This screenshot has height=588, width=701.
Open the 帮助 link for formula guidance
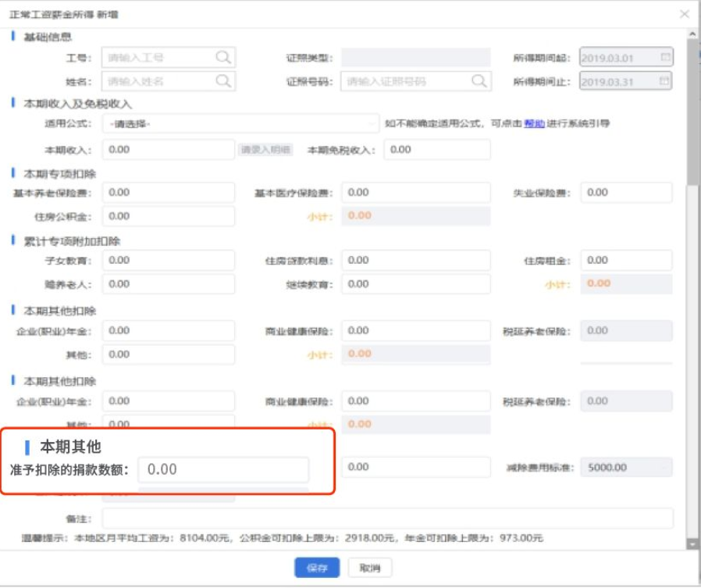pos(534,123)
